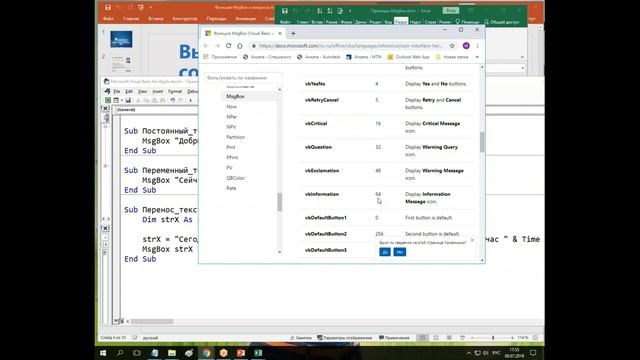The width and height of the screenshot is (640, 360).
Task: Reload the Chrome page
Action: (x=229, y=46)
